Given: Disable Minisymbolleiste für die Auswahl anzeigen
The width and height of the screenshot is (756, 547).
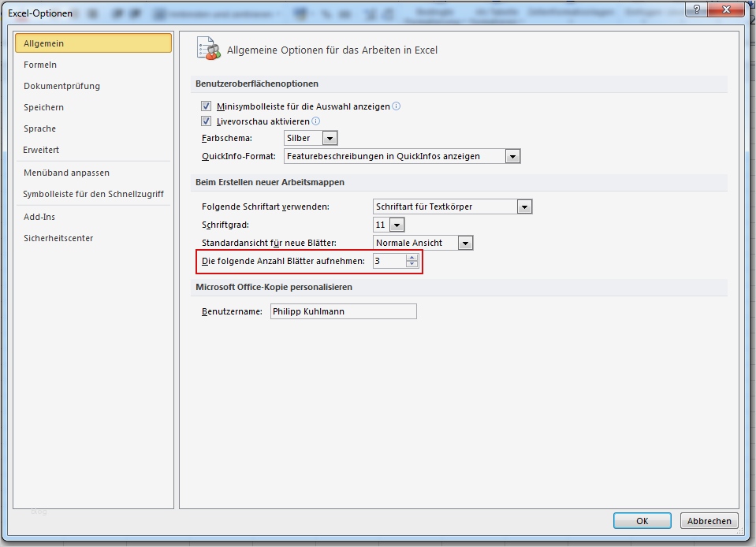Looking at the screenshot, I should coord(207,106).
